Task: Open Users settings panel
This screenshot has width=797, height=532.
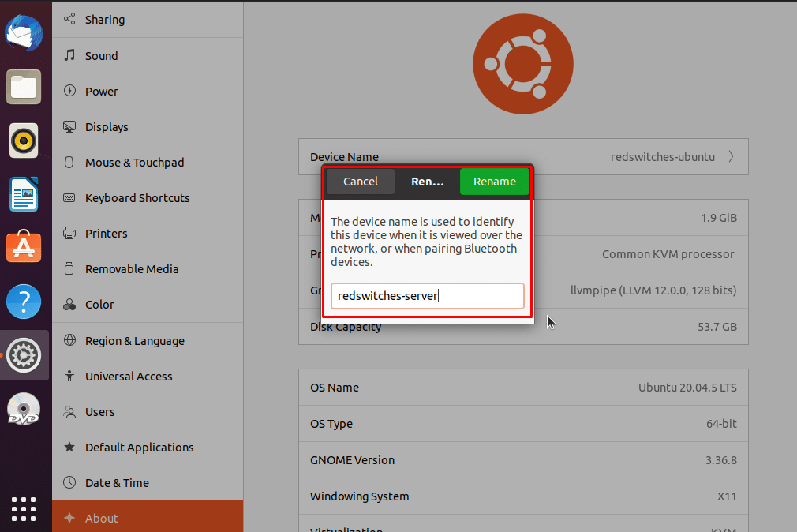Action: click(148, 412)
